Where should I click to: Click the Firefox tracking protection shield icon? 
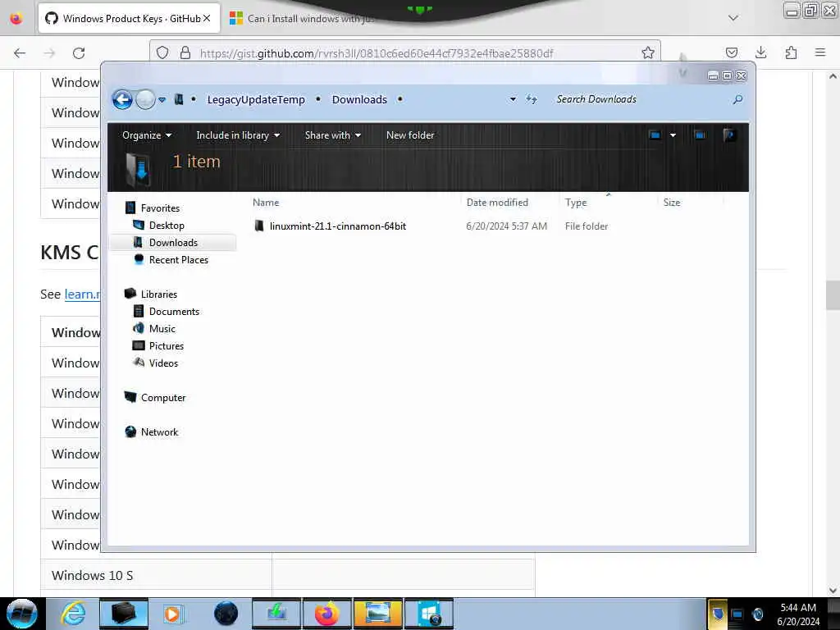pyautogui.click(x=162, y=53)
